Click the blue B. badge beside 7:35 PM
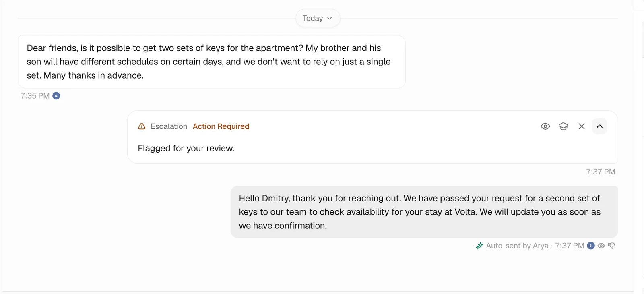644x294 pixels. [56, 96]
